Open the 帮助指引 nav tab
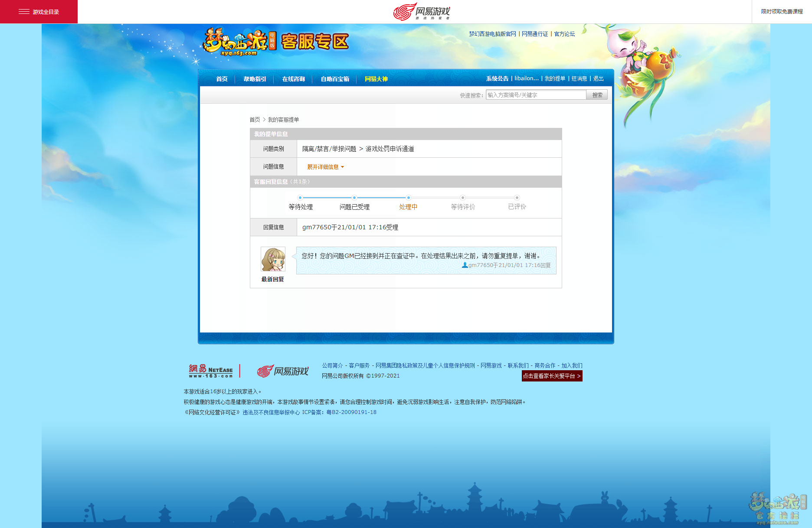Viewport: 812px width, 528px height. point(255,79)
